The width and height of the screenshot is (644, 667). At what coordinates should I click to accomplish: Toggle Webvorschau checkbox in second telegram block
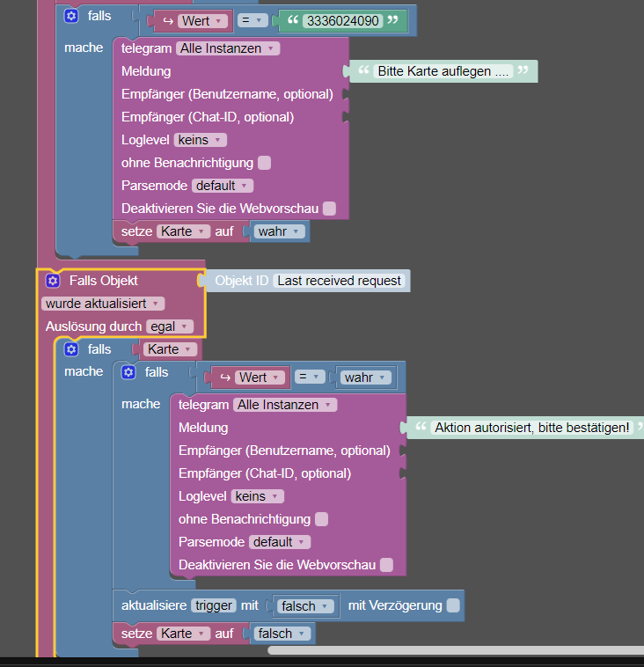(386, 565)
